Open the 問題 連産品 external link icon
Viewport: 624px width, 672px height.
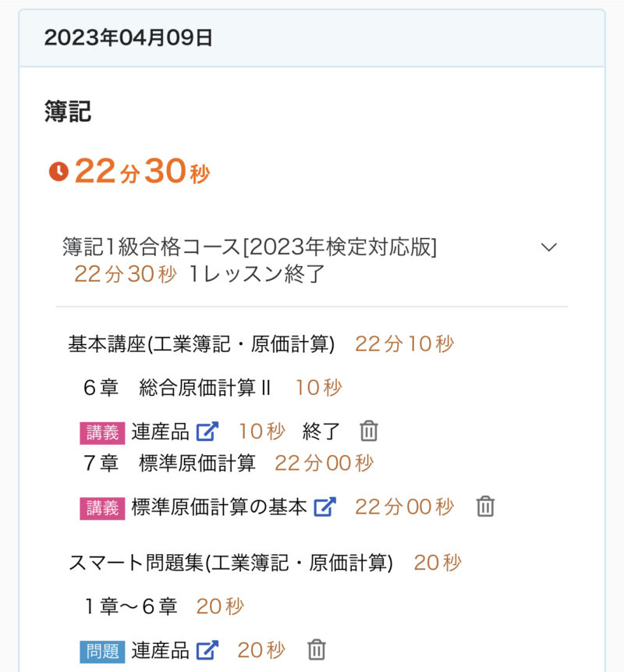207,649
